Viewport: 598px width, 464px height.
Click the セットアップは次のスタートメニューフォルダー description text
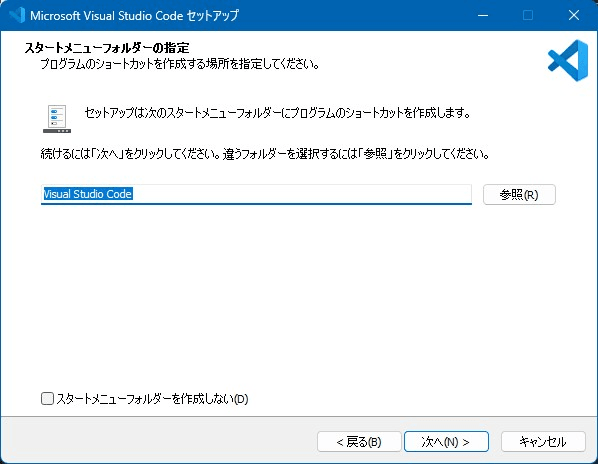tap(277, 113)
